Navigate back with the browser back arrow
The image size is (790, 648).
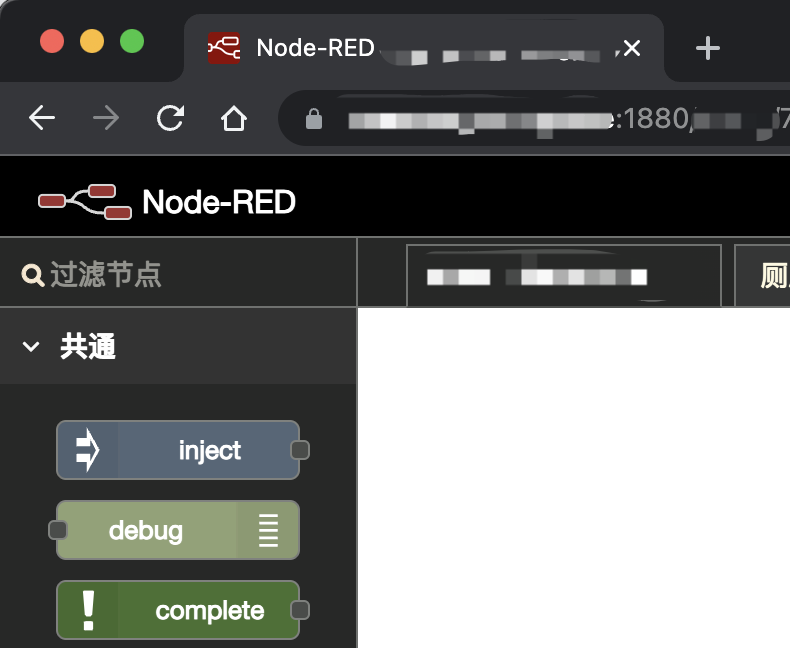42,119
